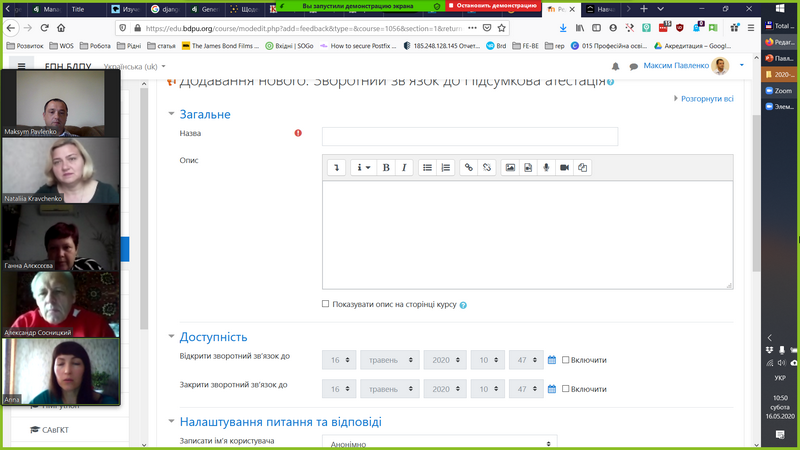800x450 pixels.
Task: Open the notifications bell icon
Action: coord(615,66)
